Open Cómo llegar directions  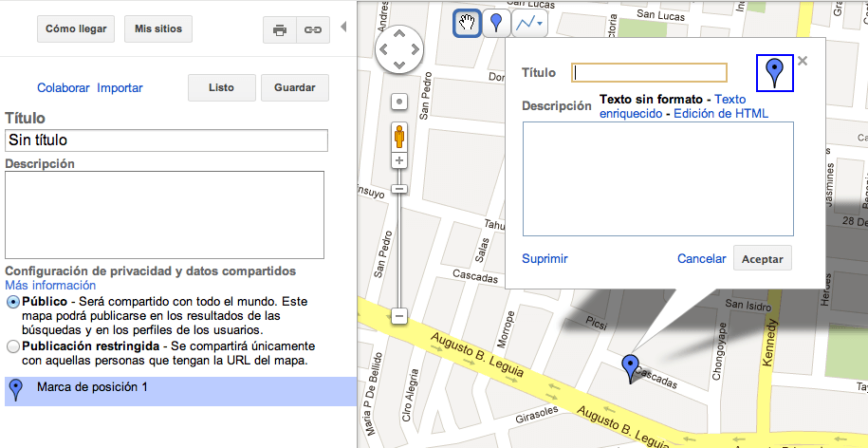tap(76, 28)
